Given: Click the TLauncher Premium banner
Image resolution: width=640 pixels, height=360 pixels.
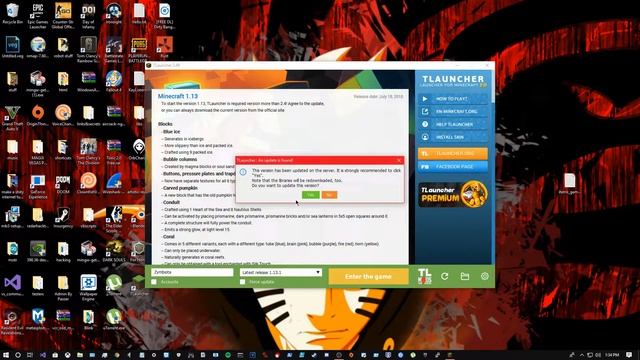Looking at the screenshot, I should pyautogui.click(x=453, y=194).
